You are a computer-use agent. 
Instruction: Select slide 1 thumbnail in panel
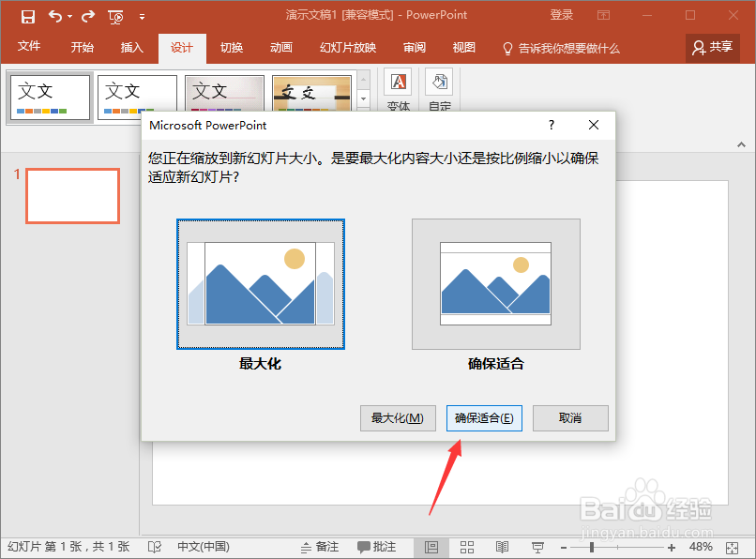(73, 196)
